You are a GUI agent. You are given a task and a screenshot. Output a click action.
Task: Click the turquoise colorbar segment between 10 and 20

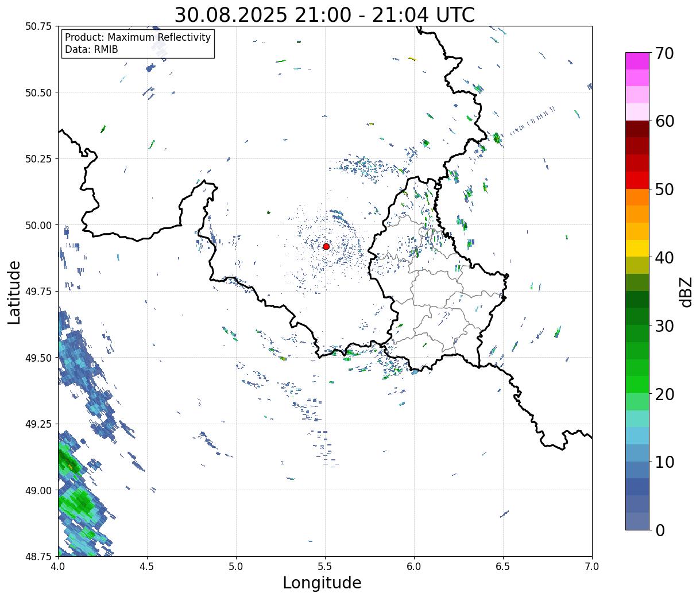pos(637,418)
